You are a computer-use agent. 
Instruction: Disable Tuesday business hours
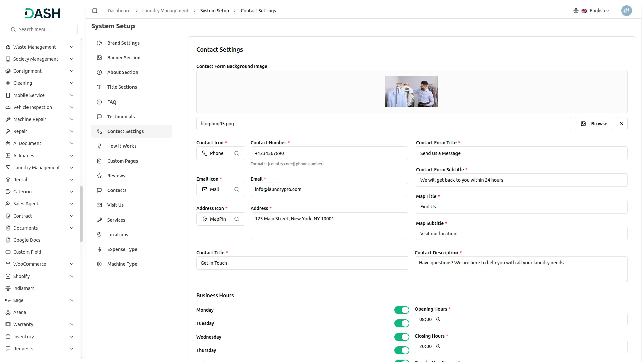pyautogui.click(x=401, y=323)
